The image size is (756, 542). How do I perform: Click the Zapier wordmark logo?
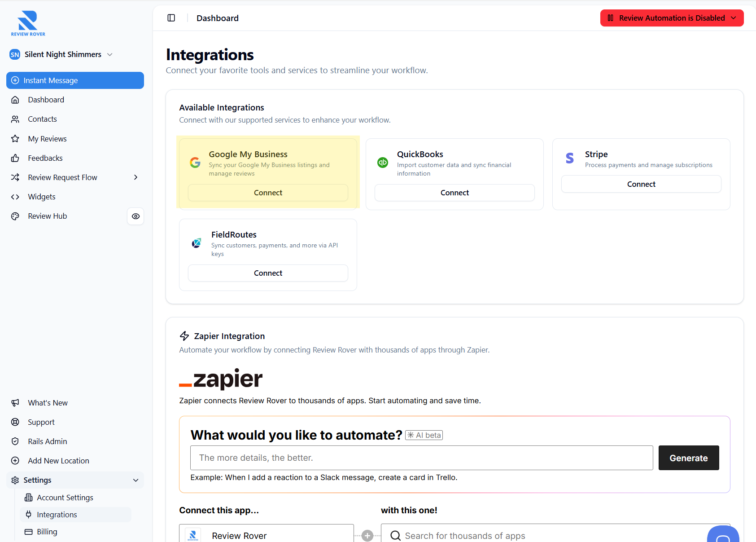tap(221, 379)
